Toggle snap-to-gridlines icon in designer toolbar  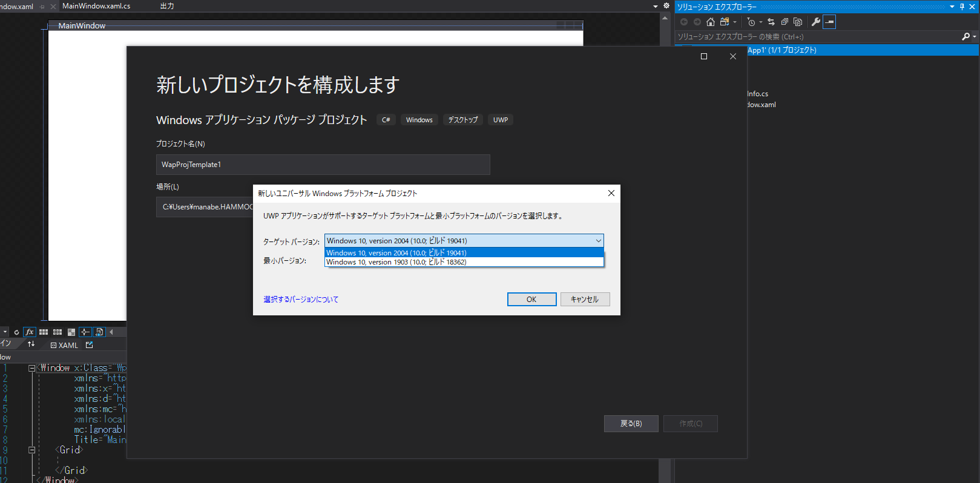coord(58,332)
